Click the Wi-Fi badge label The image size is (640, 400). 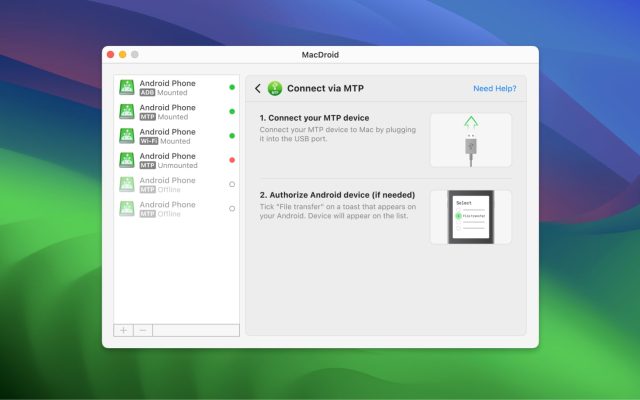point(149,141)
